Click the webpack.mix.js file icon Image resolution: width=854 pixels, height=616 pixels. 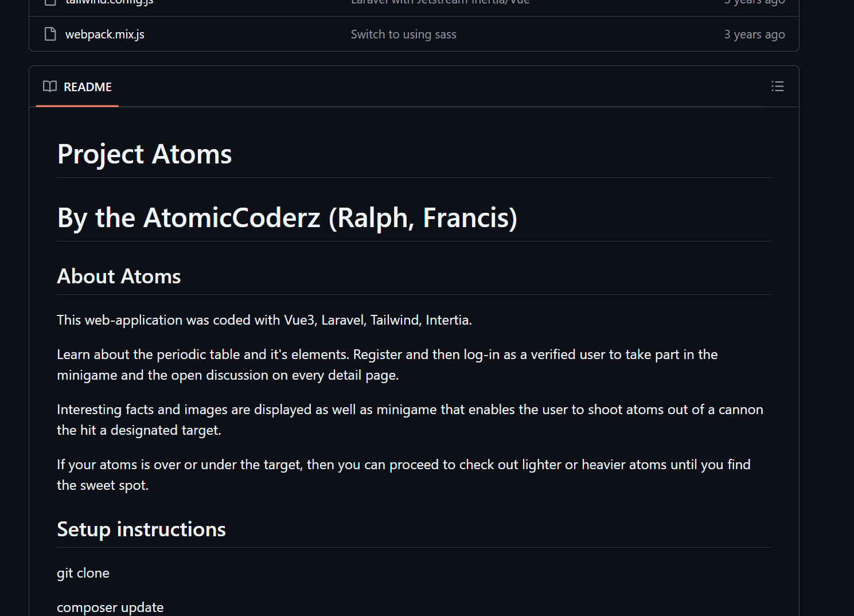coord(50,34)
